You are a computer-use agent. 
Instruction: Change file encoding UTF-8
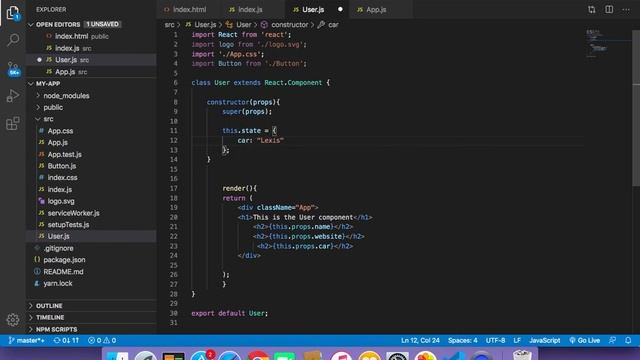pos(495,340)
